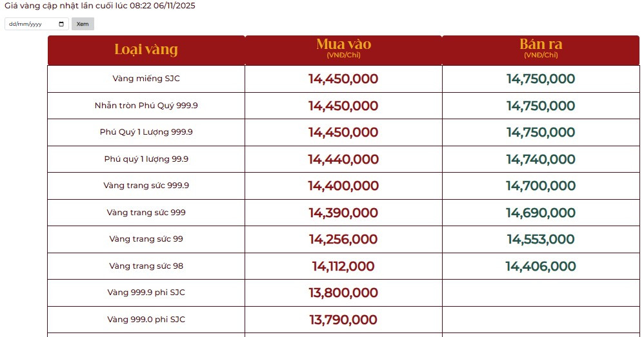Select the Vàng trang sức 999.9 label
Image resolution: width=644 pixels, height=337 pixels.
(x=146, y=186)
